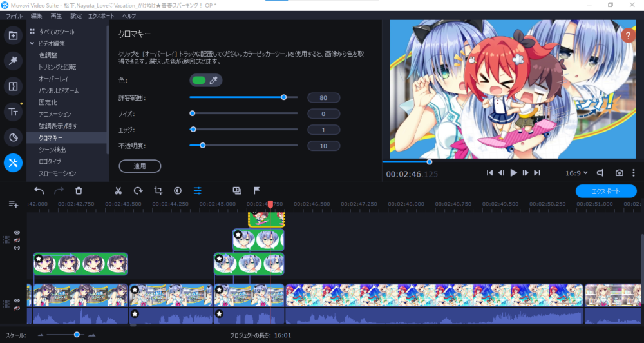This screenshot has width=644, height=343.
Task: Play the preview video
Action: [513, 173]
